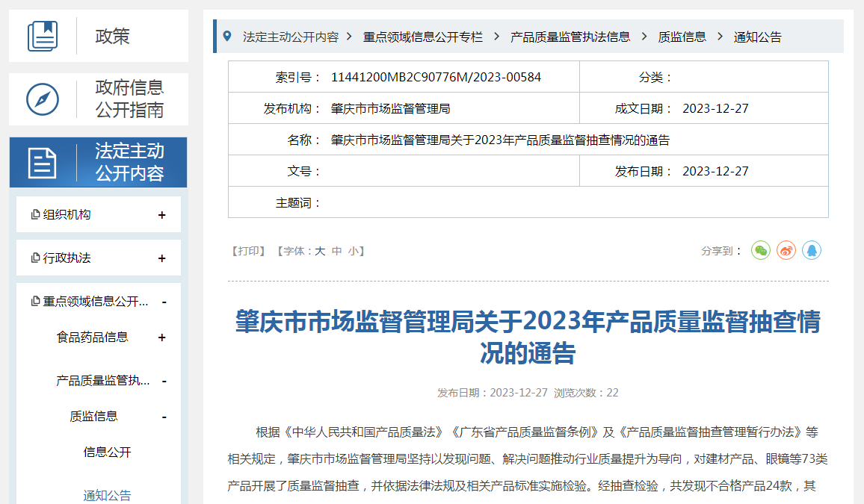Set font size to 小
The width and height of the screenshot is (864, 504).
tap(354, 251)
